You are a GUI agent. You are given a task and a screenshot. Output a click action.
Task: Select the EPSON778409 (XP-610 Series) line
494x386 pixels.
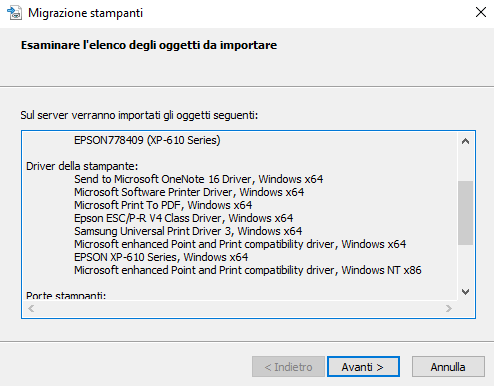pos(147,140)
